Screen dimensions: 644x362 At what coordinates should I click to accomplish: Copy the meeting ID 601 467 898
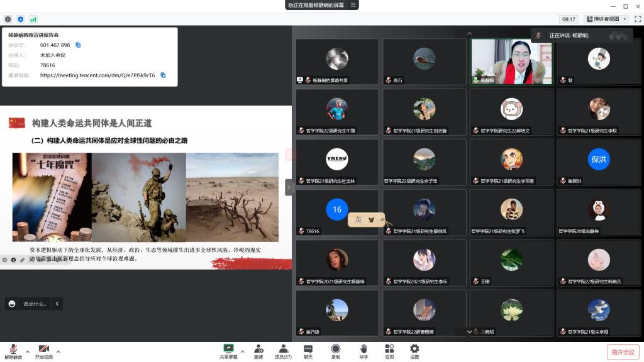pos(78,45)
